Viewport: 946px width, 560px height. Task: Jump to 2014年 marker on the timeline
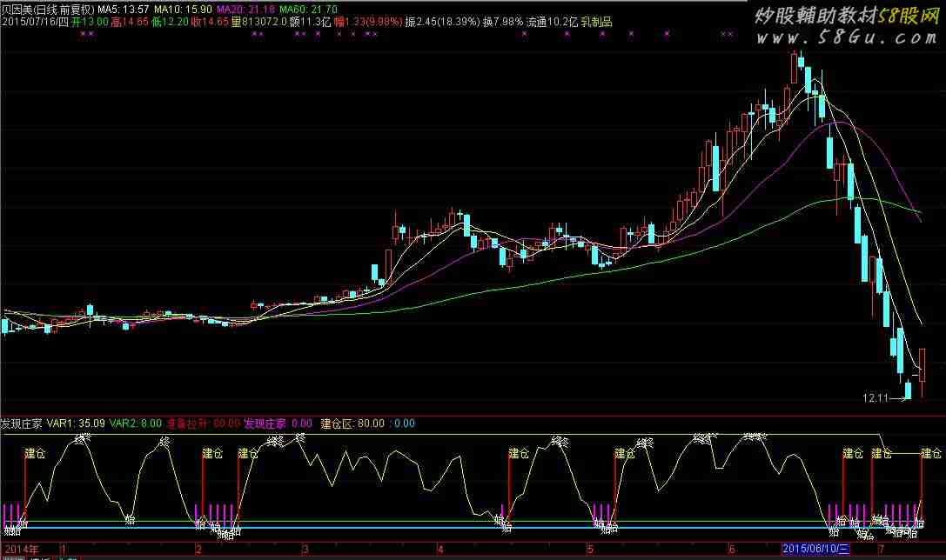click(x=22, y=550)
